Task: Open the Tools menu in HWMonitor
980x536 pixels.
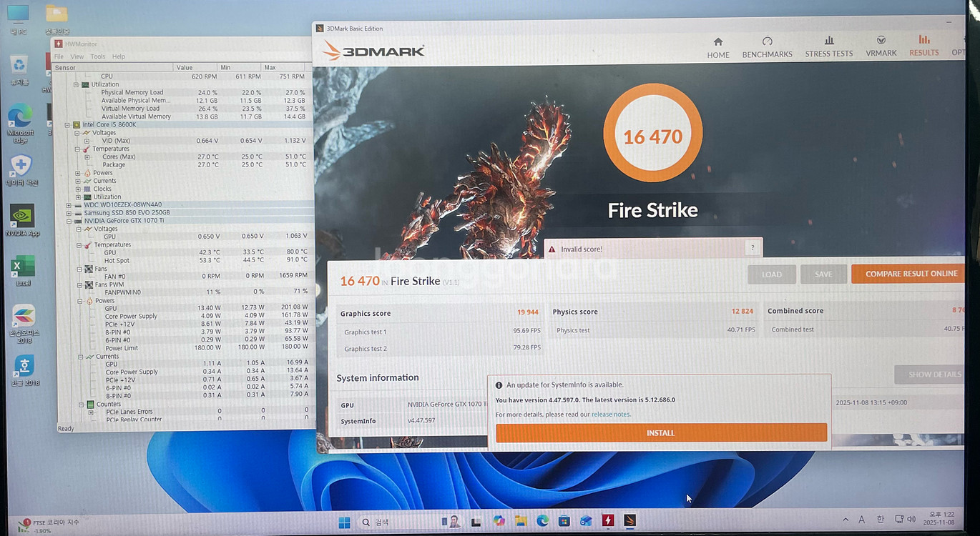Action: pyautogui.click(x=97, y=56)
